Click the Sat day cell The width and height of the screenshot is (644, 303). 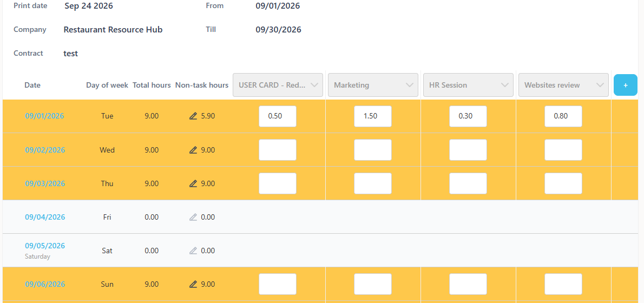[x=107, y=251]
